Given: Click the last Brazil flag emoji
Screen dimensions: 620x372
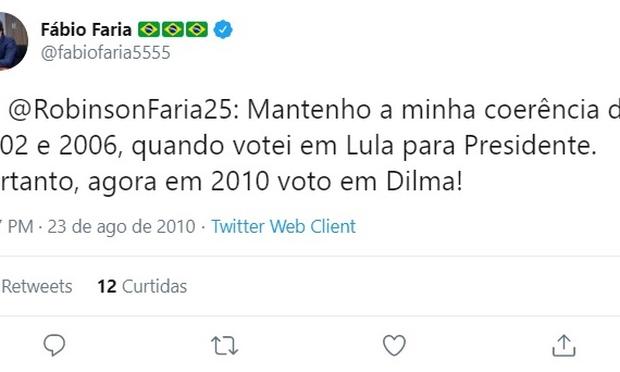Looking at the screenshot, I should (197, 29).
